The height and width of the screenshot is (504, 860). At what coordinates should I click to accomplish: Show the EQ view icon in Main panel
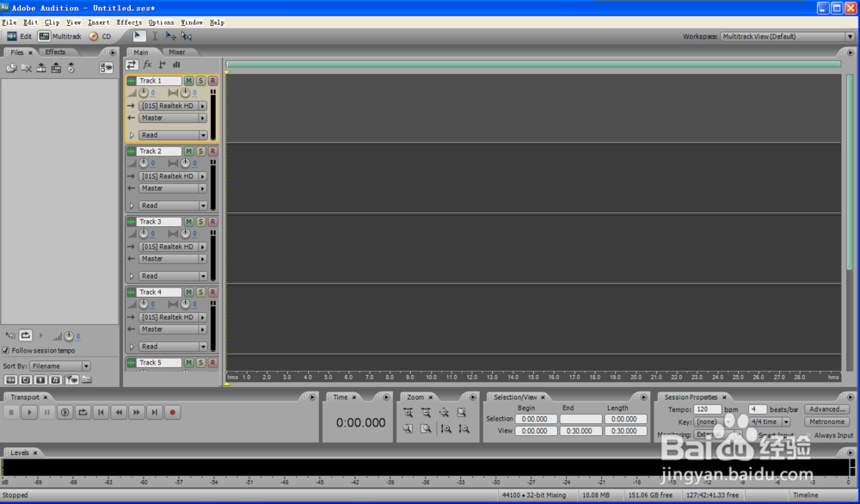[x=176, y=65]
